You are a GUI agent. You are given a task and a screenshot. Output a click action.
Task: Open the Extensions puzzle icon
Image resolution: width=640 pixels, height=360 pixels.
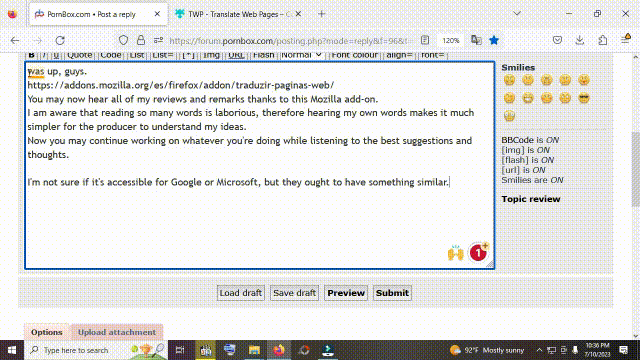pyautogui.click(x=602, y=40)
